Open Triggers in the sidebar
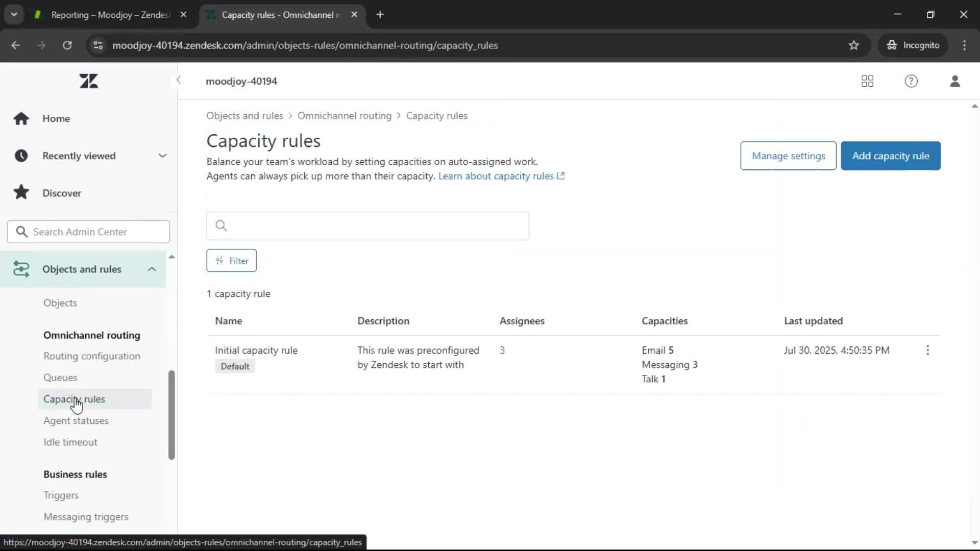Viewport: 980px width, 551px height. [x=61, y=495]
